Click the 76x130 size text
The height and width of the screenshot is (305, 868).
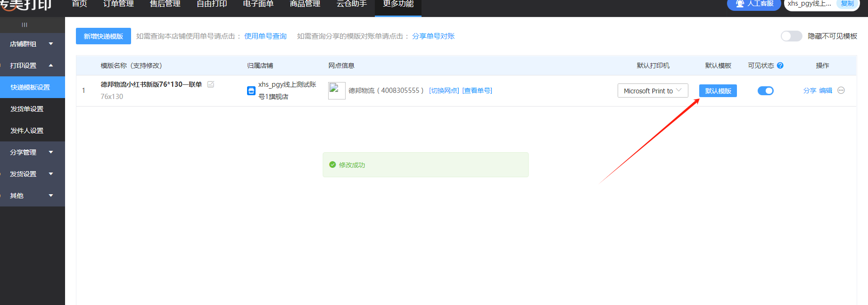(112, 97)
